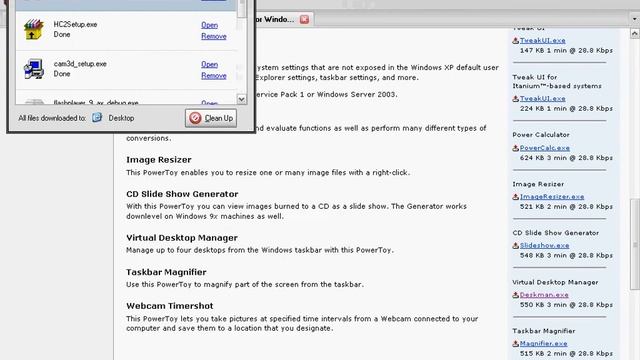
Task: Download Deskman.exe from the sidebar
Action: 544,295
